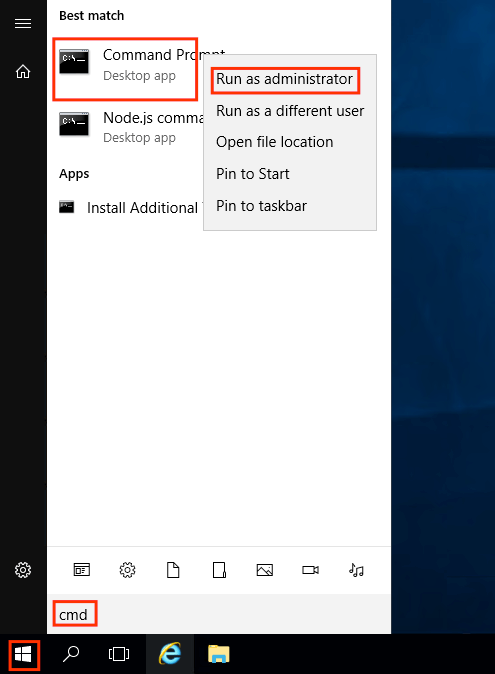Open Settings gear in left sidebar
The image size is (495, 674).
click(23, 570)
